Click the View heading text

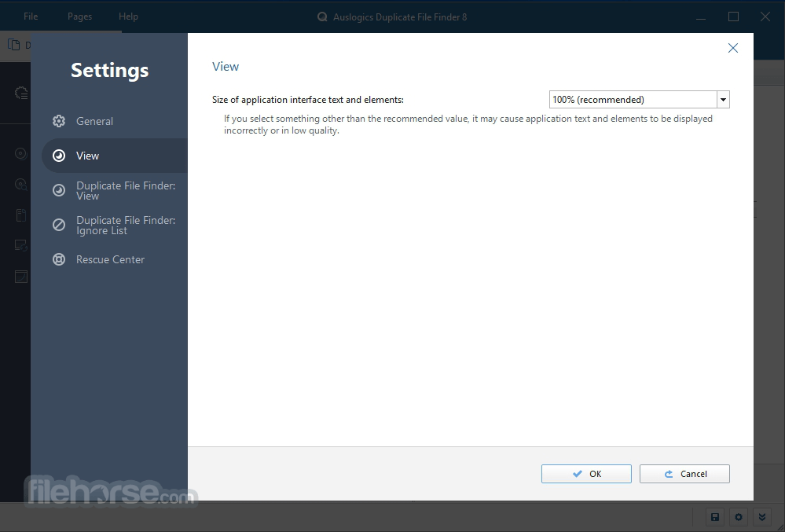coord(226,67)
